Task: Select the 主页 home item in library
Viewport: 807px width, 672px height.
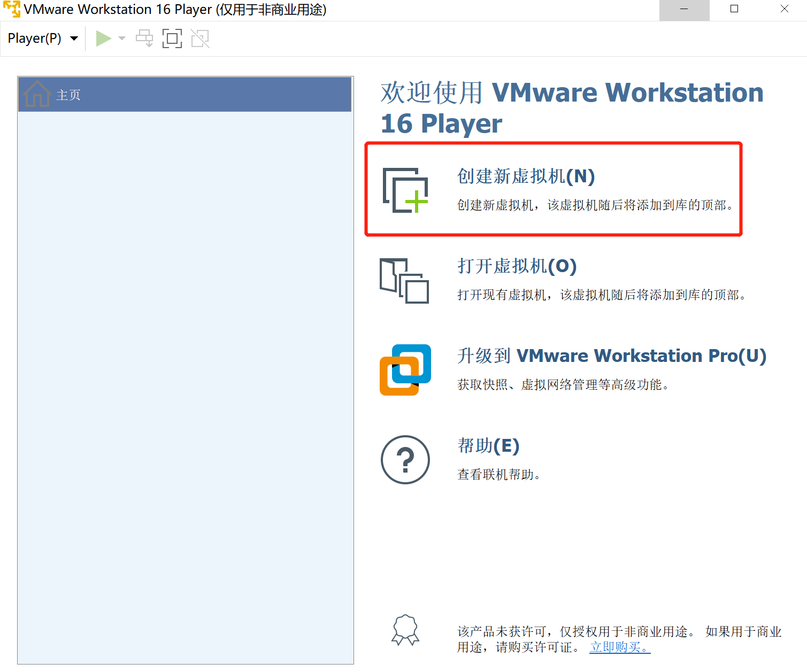Action: pos(185,95)
